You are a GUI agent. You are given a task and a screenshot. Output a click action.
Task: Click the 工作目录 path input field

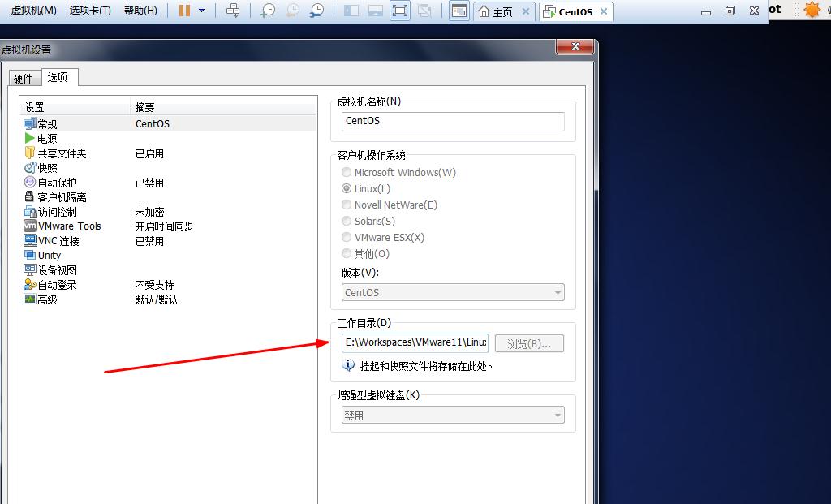coord(415,342)
